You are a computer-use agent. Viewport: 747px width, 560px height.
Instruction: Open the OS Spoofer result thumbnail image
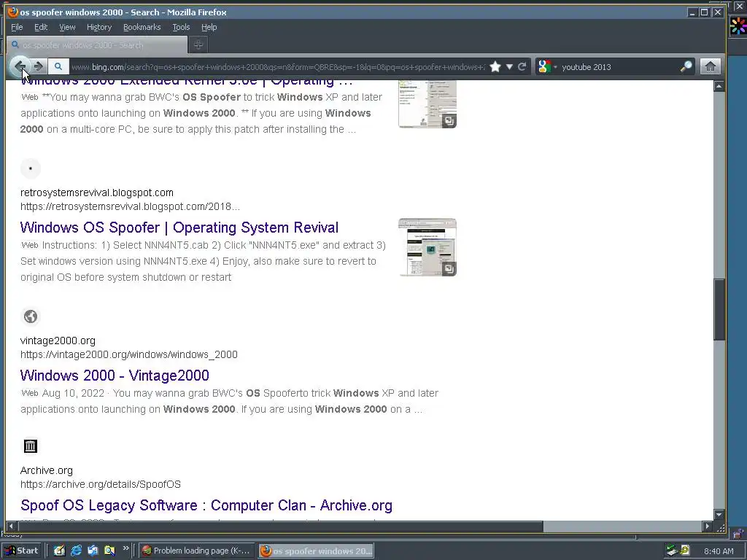pyautogui.click(x=427, y=247)
